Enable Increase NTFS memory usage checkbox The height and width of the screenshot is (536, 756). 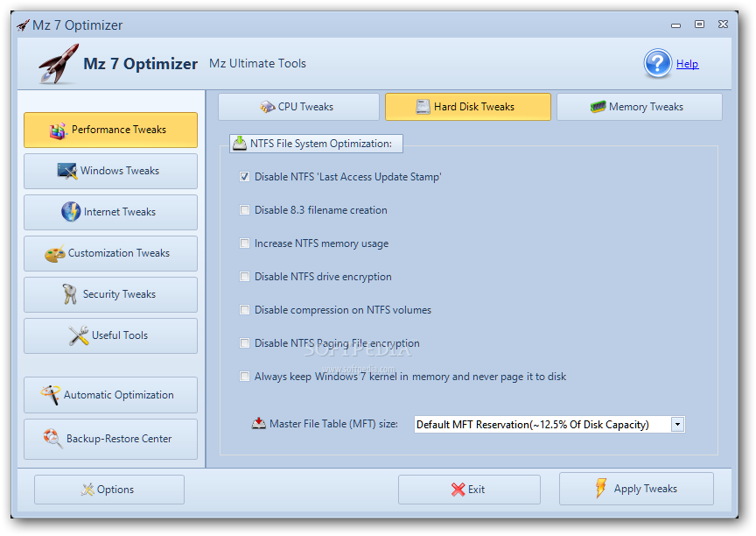click(244, 243)
